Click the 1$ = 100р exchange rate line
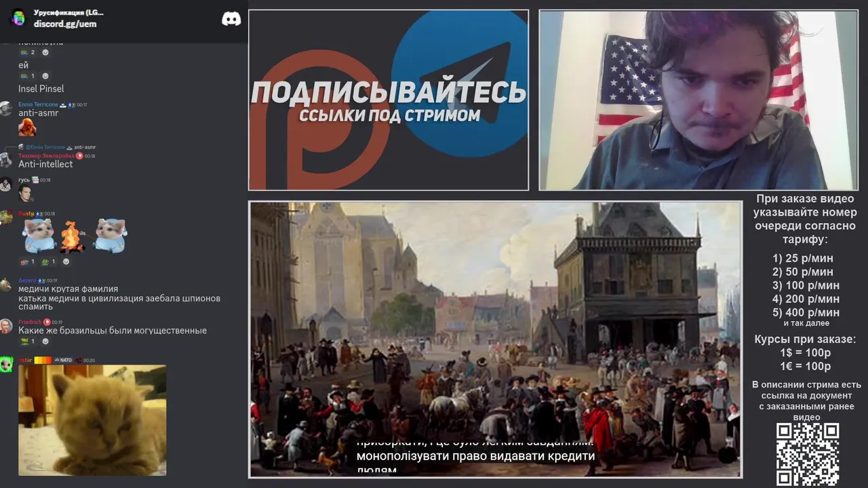This screenshot has height=488, width=868. tap(805, 353)
